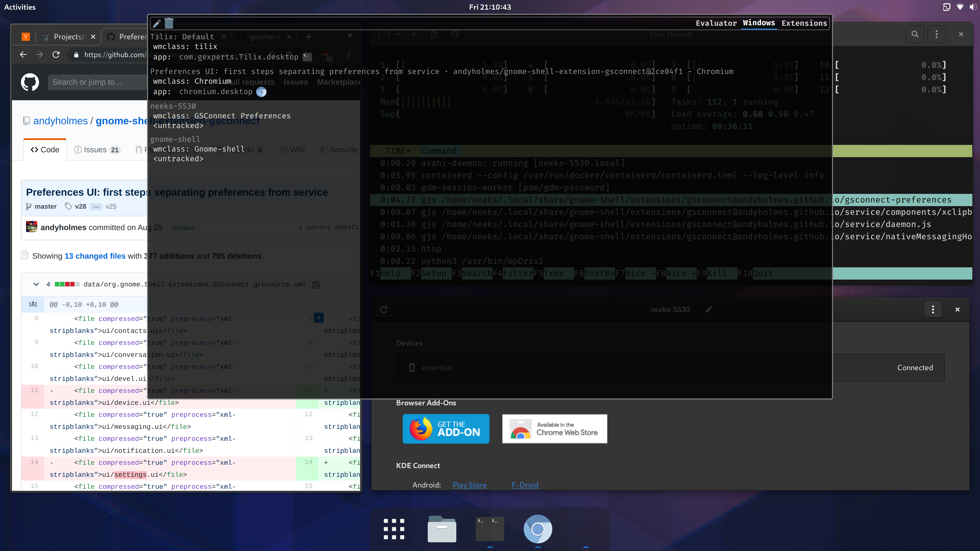Expand hidden lines above the diff hunk

point(33,304)
